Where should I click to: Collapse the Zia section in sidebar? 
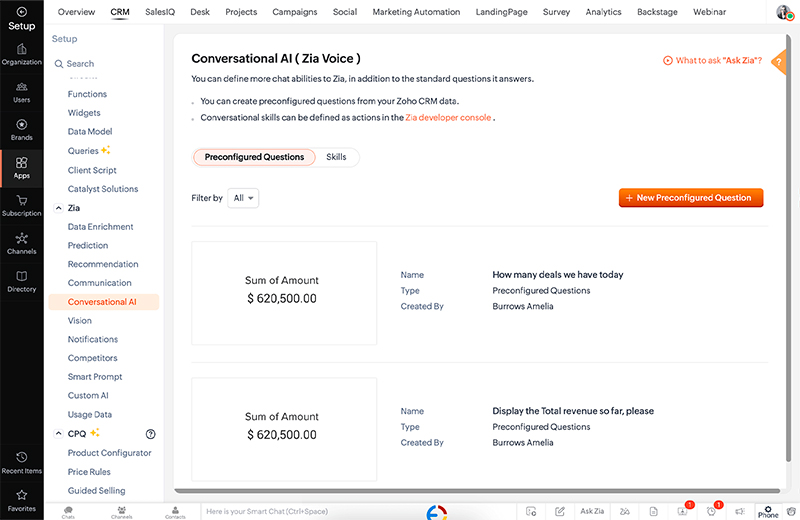(x=58, y=208)
